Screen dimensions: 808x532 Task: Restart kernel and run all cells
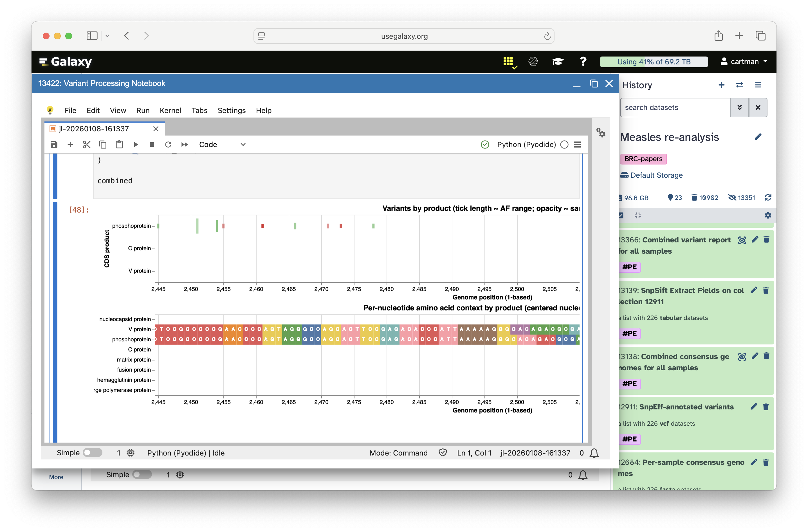pyautogui.click(x=185, y=145)
